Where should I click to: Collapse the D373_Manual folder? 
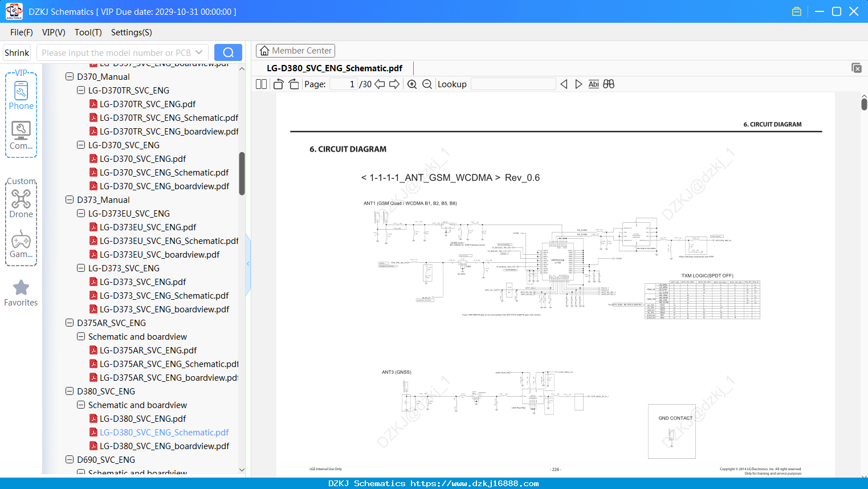point(70,199)
